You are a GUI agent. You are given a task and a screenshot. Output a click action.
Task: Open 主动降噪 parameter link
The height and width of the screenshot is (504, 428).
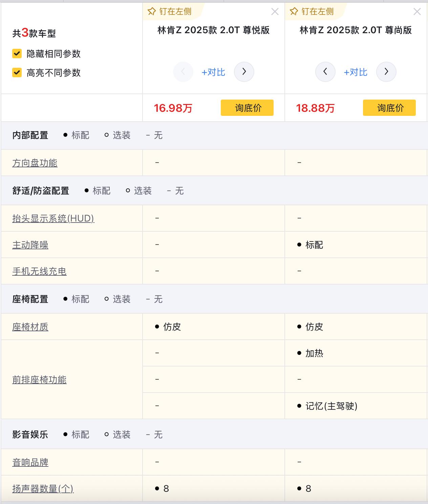click(x=30, y=245)
